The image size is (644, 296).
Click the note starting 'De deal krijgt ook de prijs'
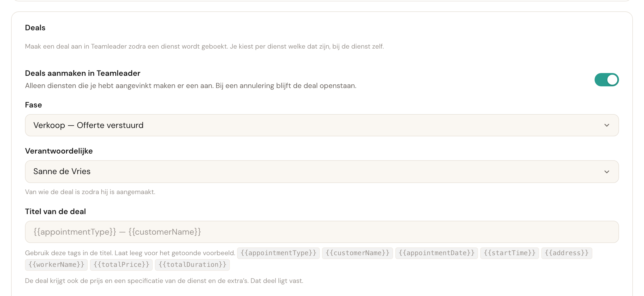pyautogui.click(x=164, y=281)
